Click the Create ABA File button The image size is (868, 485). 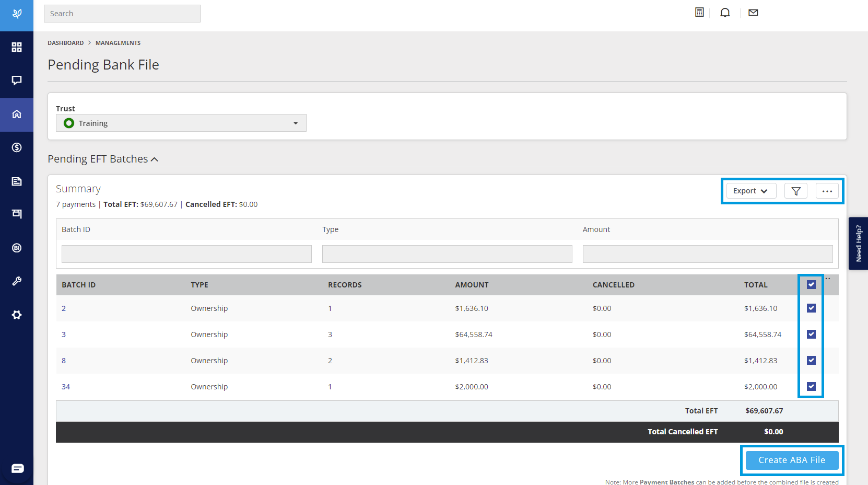click(x=792, y=460)
